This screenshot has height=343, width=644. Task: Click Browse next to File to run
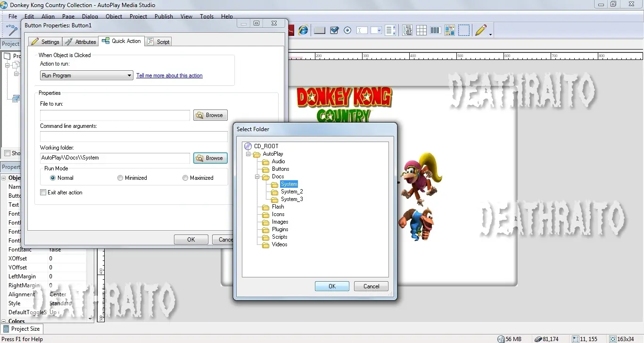tap(210, 115)
